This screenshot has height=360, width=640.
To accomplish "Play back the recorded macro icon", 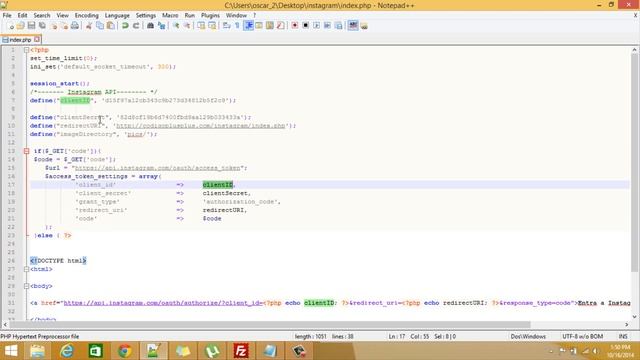I will coord(316,26).
